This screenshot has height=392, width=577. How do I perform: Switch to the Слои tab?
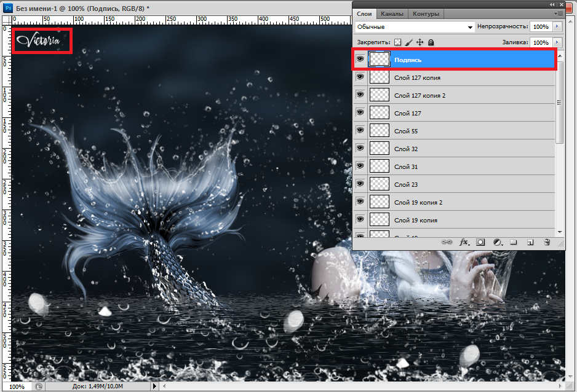coord(364,14)
